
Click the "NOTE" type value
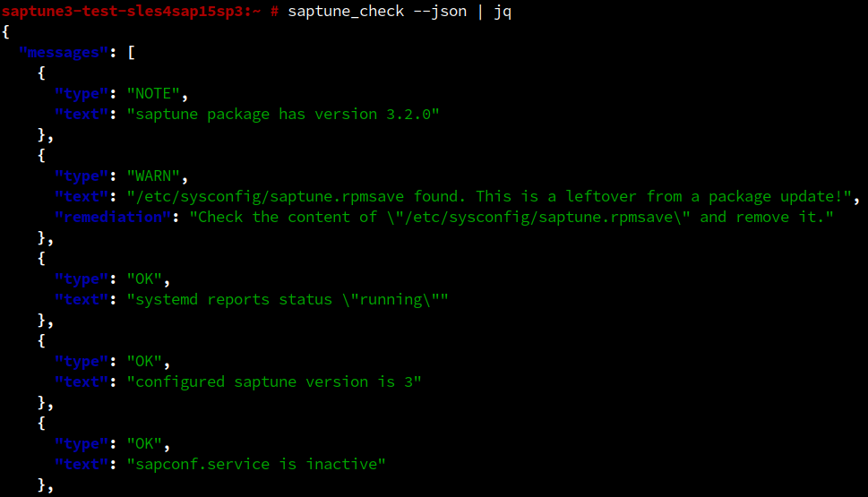[157, 93]
